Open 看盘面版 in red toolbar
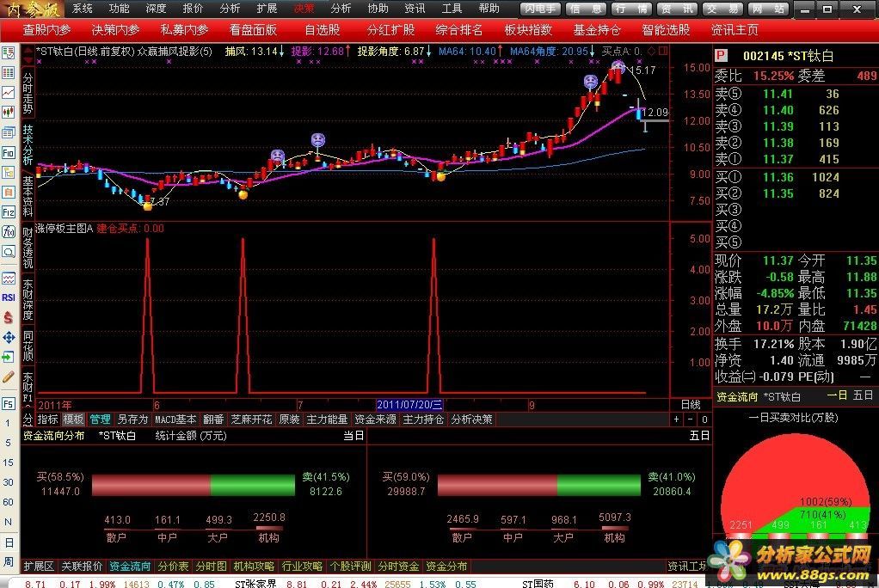The width and height of the screenshot is (879, 588). 254,30
